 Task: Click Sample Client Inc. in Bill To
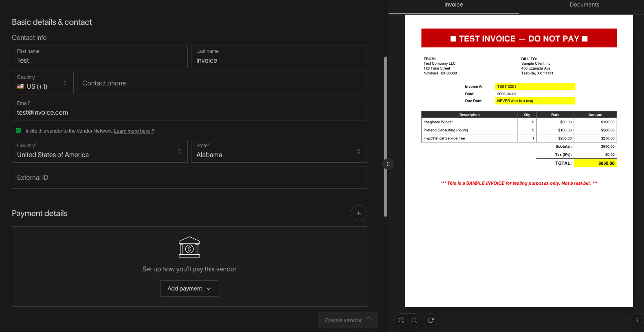[x=536, y=63]
